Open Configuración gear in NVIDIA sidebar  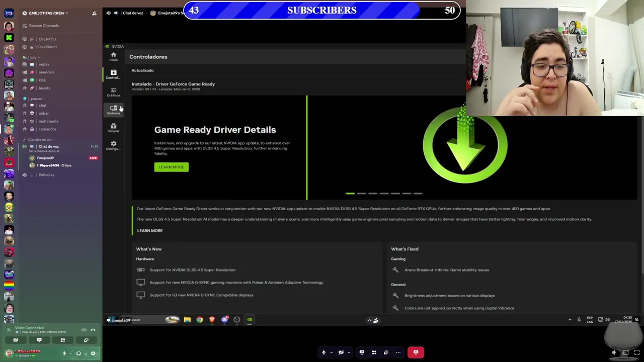(x=113, y=145)
